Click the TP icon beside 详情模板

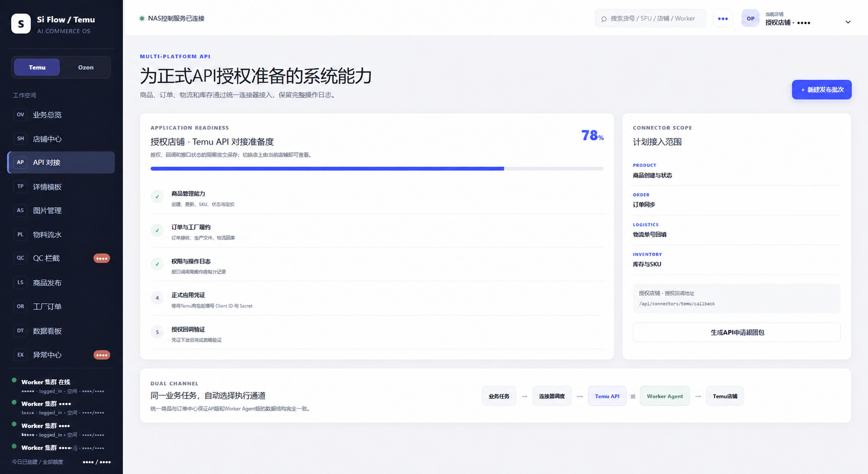coord(20,187)
